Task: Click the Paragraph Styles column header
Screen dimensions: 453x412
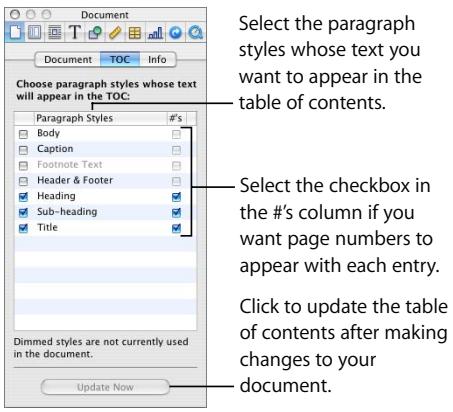Action: tap(100, 118)
